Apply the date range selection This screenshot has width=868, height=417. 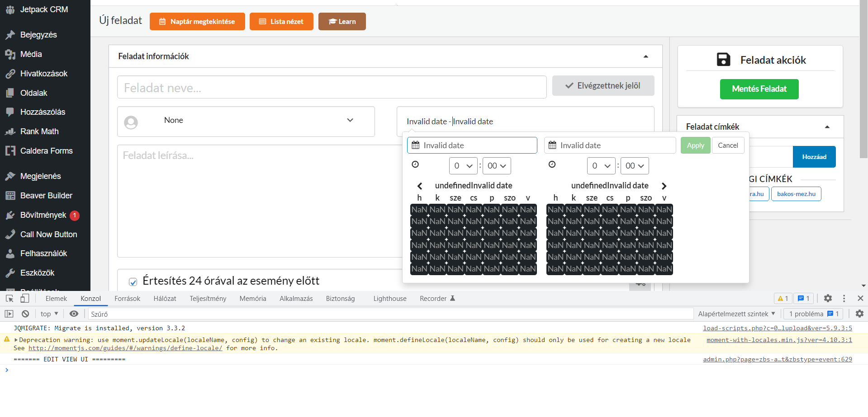click(x=695, y=145)
